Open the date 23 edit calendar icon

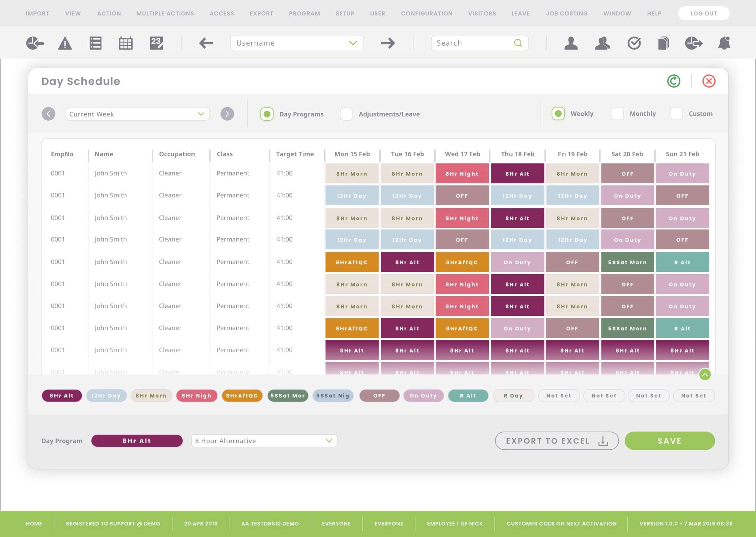(157, 43)
